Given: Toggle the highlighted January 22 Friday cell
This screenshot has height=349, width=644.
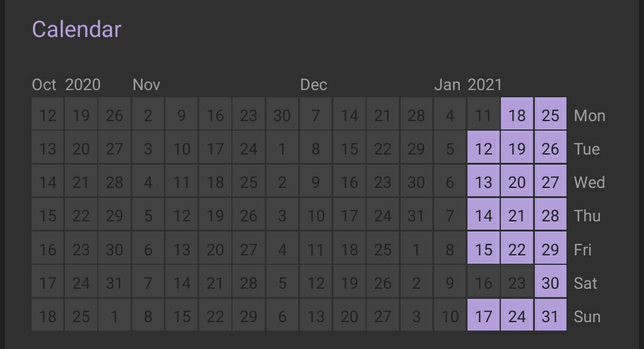Looking at the screenshot, I should pyautogui.click(x=517, y=249).
